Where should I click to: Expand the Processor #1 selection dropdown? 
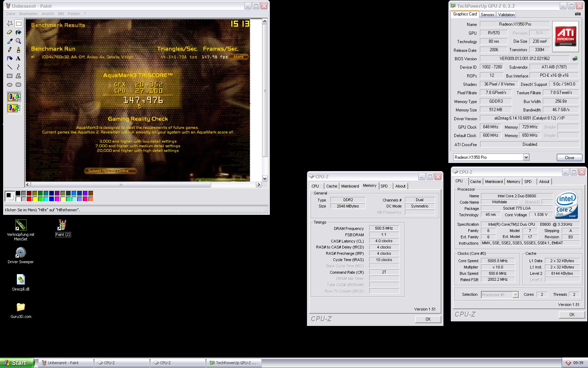(x=515, y=295)
